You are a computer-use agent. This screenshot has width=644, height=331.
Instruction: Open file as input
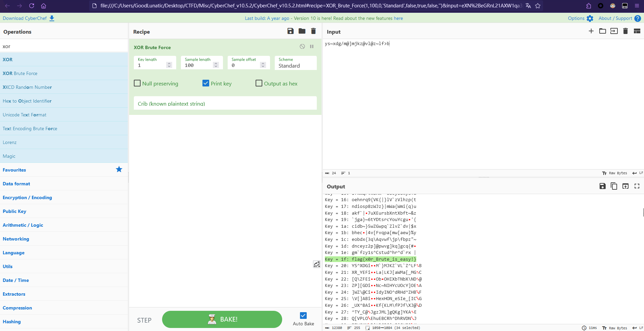tap(614, 31)
